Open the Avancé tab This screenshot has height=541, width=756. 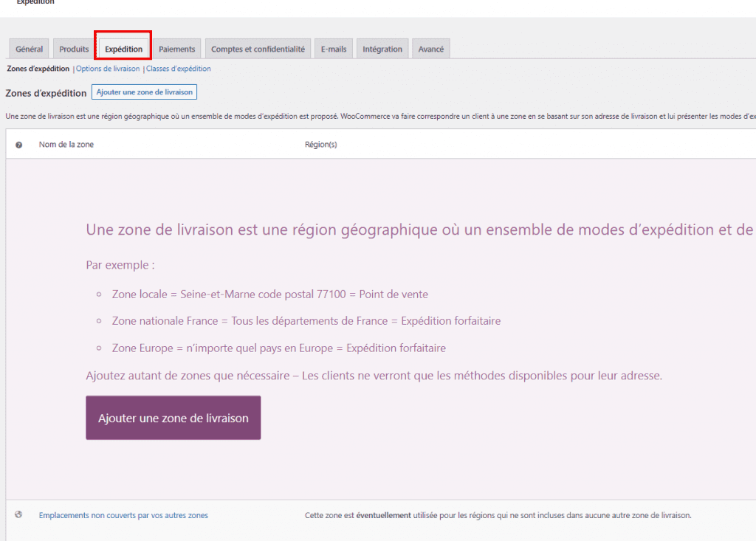tap(431, 49)
